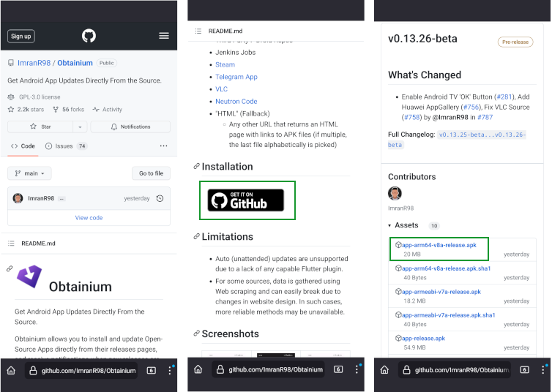Open commit history clock icon
The height and width of the screenshot is (392, 552).
pos(160,198)
